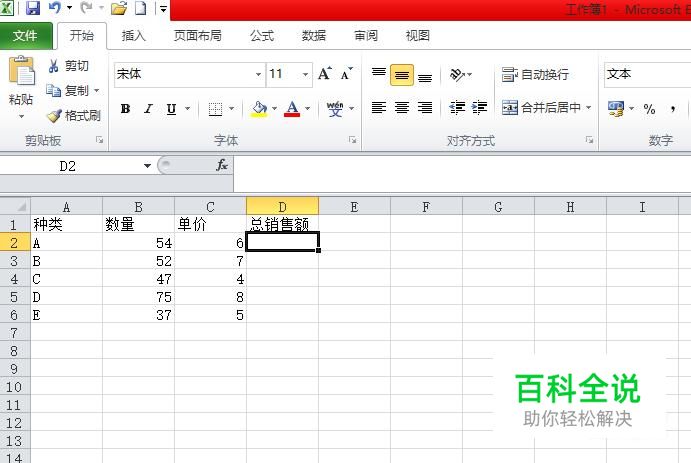Click the Accounting Number Format icon

(x=616, y=108)
